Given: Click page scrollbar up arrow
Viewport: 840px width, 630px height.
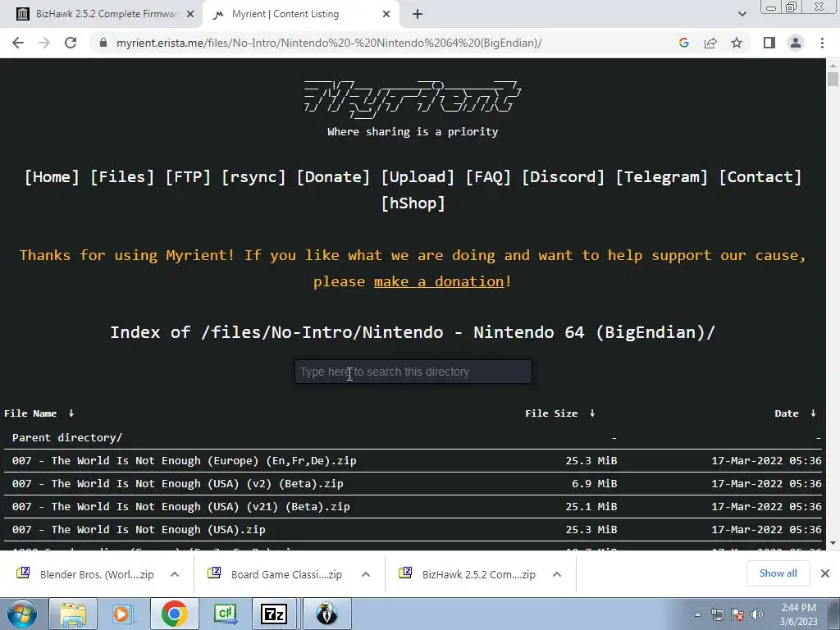Looking at the screenshot, I should tap(833, 66).
